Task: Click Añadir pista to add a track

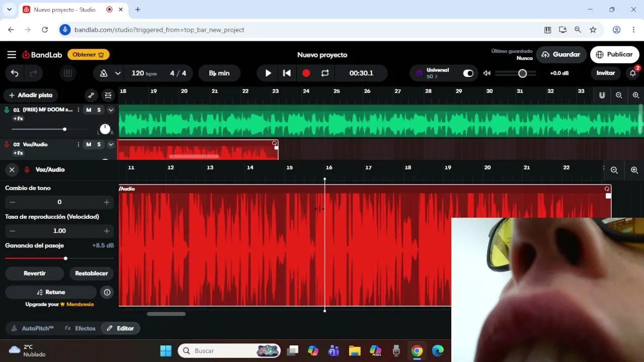Action: (31, 95)
